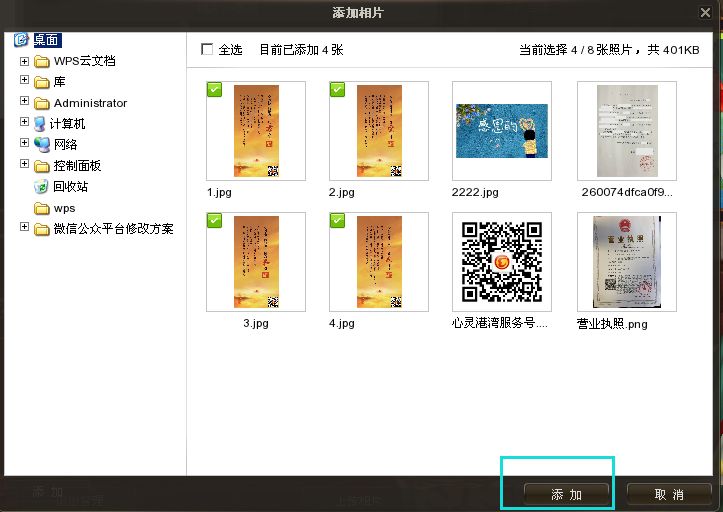723x512 pixels.
Task: Click the 回收站 recycle bin icon
Action: coord(41,187)
